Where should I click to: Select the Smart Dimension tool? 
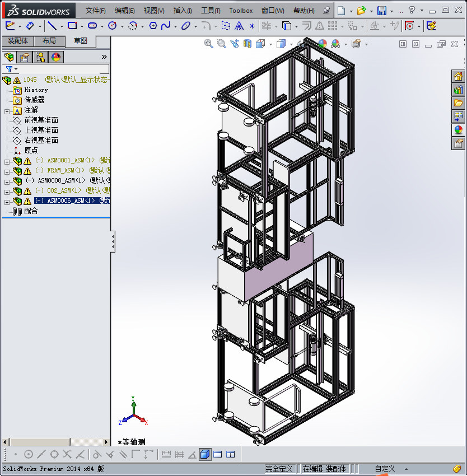[x=30, y=26]
